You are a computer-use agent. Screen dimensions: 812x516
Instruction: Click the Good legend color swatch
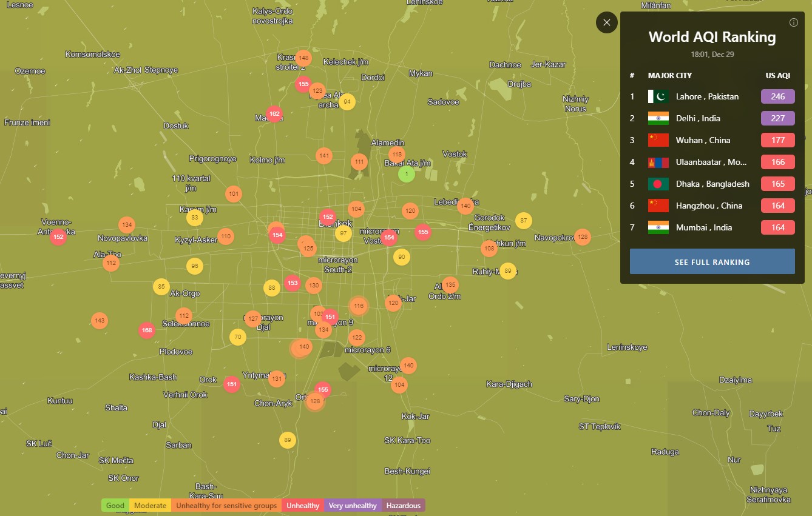[115, 505]
